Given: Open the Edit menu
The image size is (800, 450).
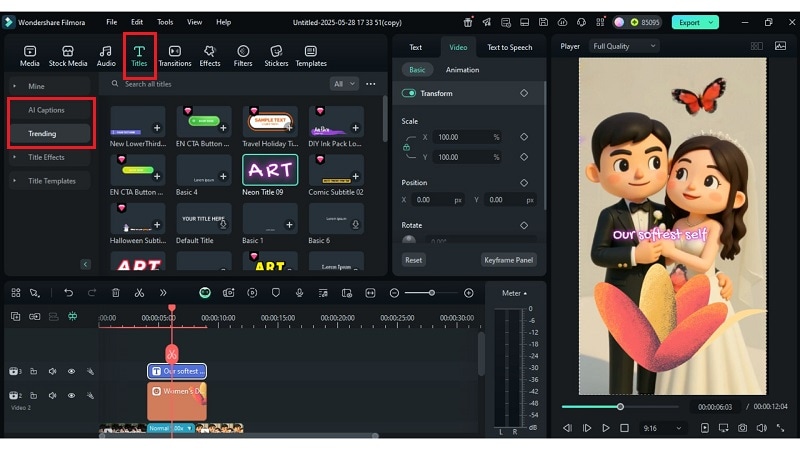Looking at the screenshot, I should [137, 22].
